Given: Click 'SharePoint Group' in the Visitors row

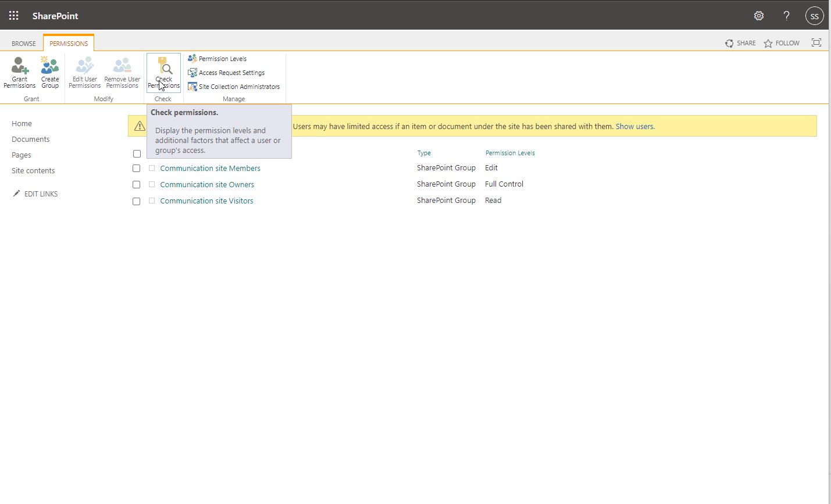Looking at the screenshot, I should [x=446, y=201].
